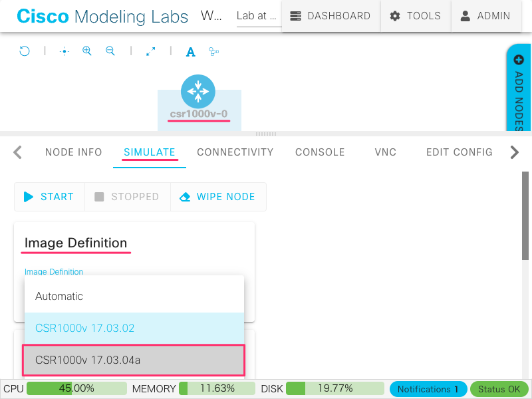Open the Add Nodes side panel
532x399 pixels.
519,88
